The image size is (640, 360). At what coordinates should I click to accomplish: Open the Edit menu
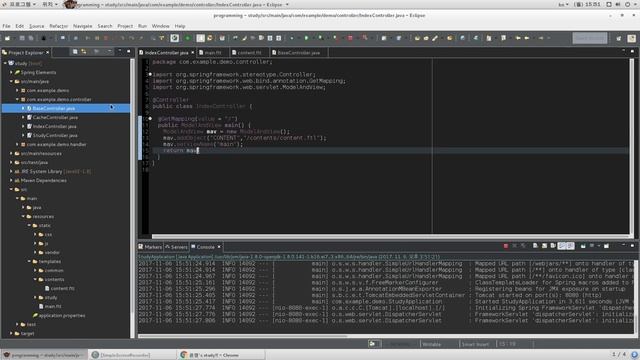20,26
